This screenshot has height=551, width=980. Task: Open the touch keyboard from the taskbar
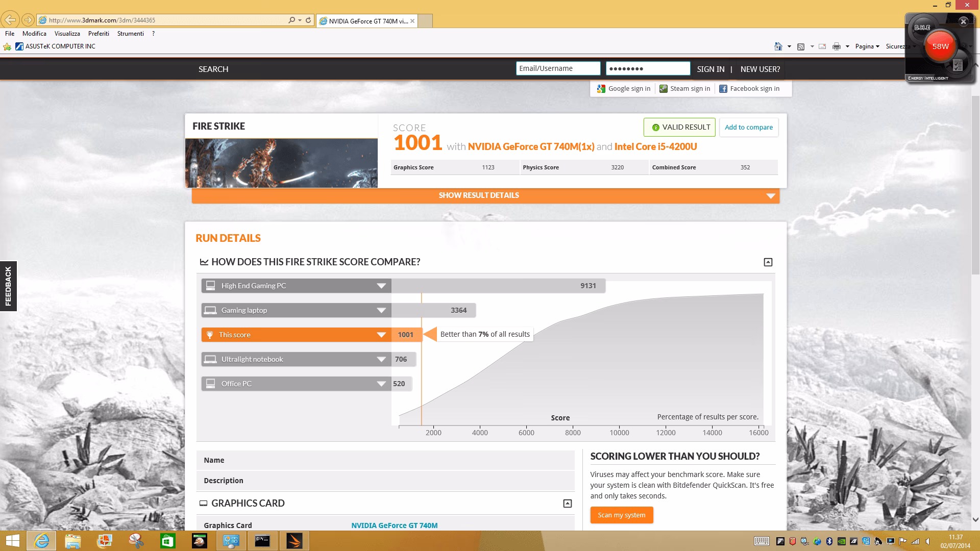pyautogui.click(x=762, y=541)
